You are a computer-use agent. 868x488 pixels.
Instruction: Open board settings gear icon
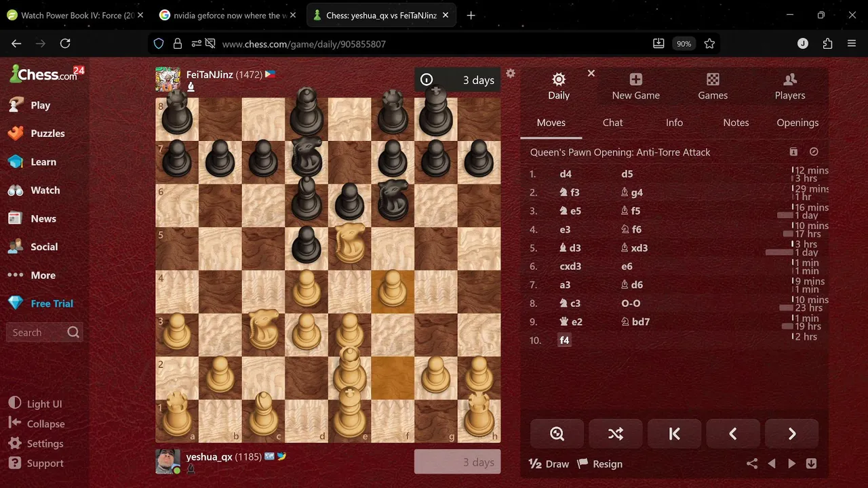tap(511, 73)
